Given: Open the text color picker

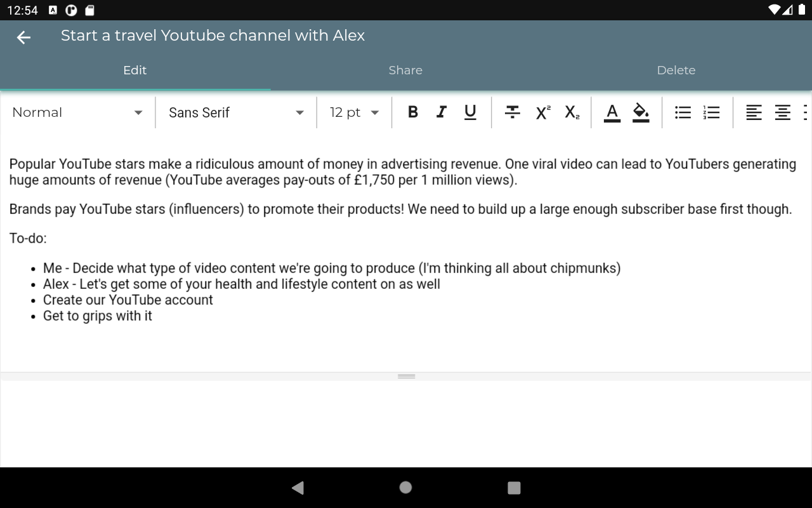Looking at the screenshot, I should pyautogui.click(x=612, y=112).
